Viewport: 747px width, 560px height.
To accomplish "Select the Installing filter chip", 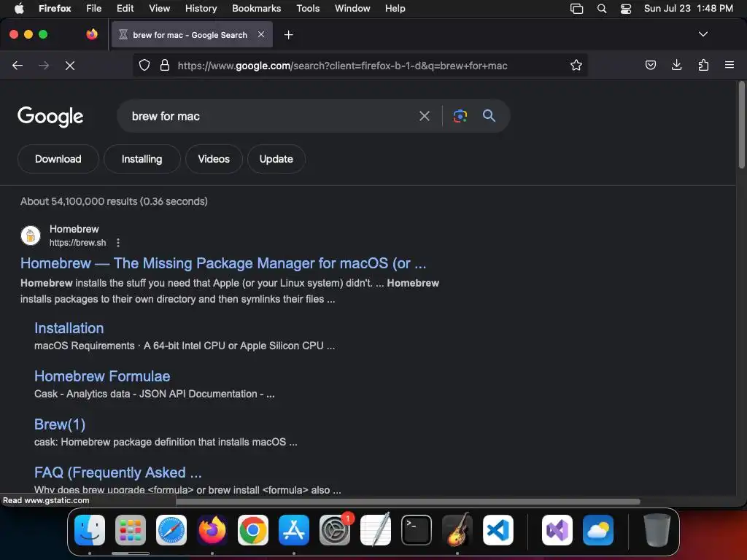I will coord(142,159).
